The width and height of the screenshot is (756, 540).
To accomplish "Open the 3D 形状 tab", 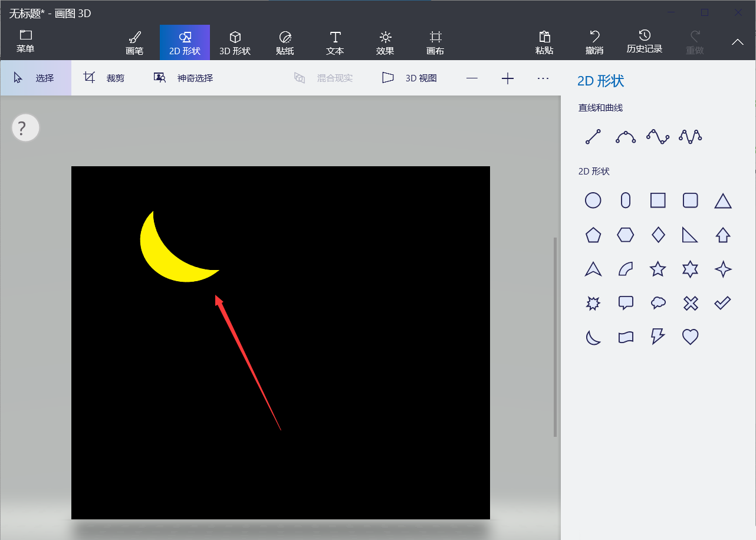I will point(235,43).
